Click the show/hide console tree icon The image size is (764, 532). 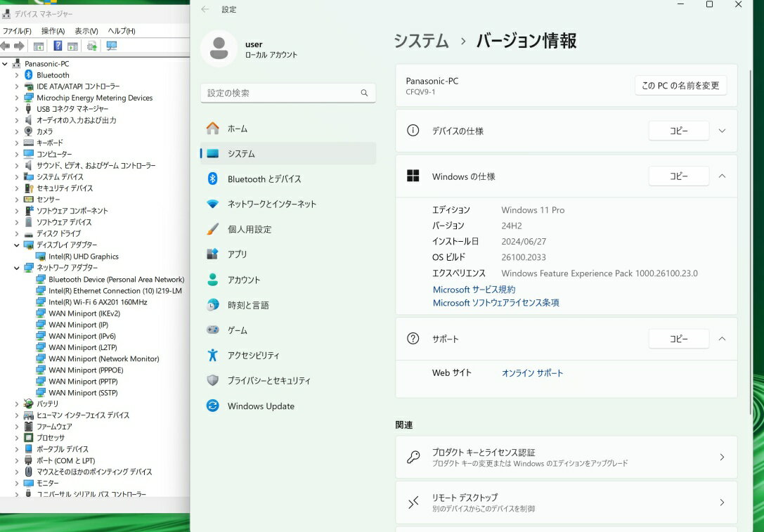[x=39, y=46]
